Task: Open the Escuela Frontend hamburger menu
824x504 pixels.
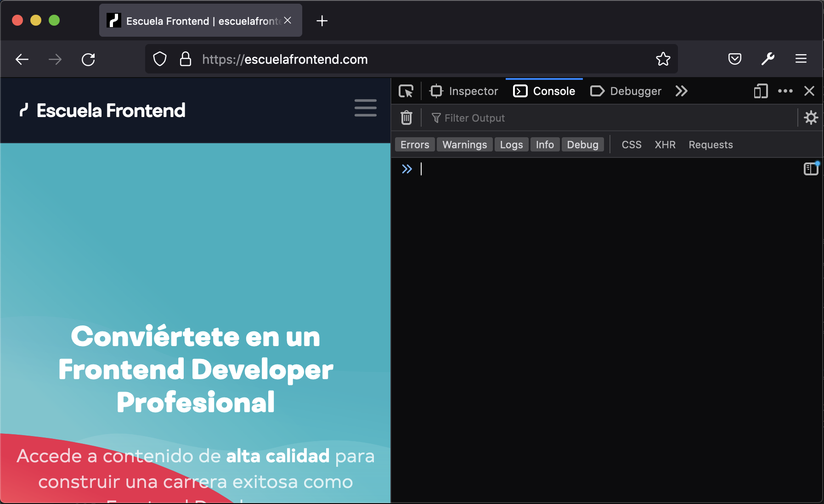Action: tap(366, 108)
